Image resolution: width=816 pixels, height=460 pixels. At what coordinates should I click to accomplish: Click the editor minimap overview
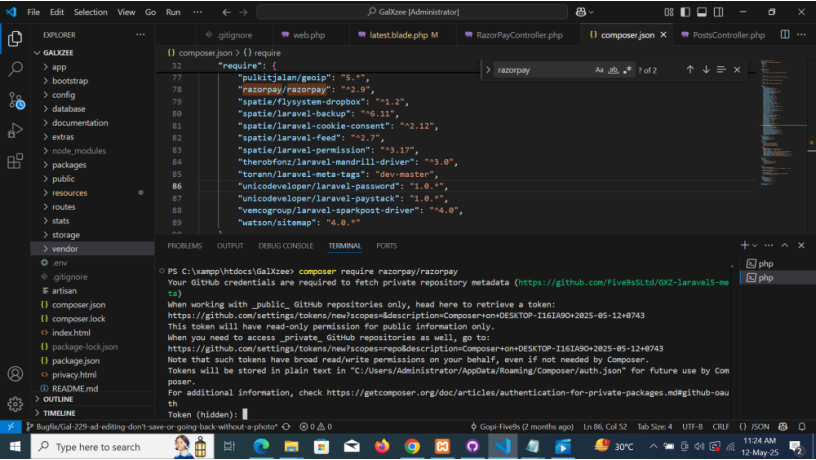[777, 122]
